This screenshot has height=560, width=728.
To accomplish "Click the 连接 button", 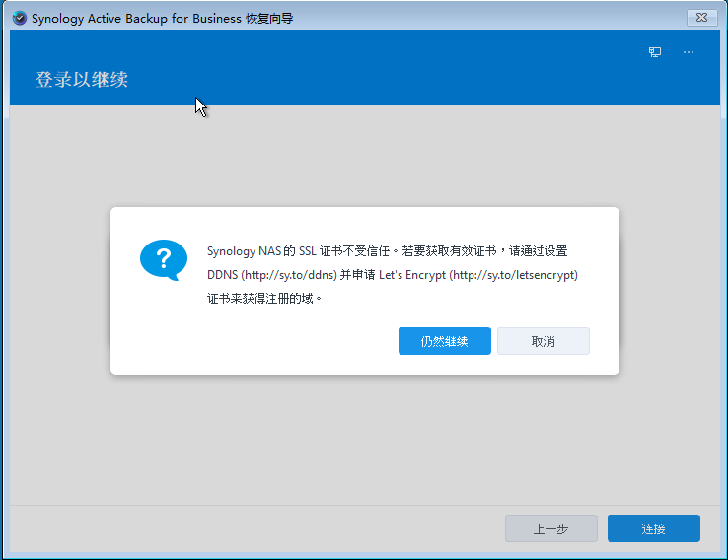I will click(x=653, y=528).
